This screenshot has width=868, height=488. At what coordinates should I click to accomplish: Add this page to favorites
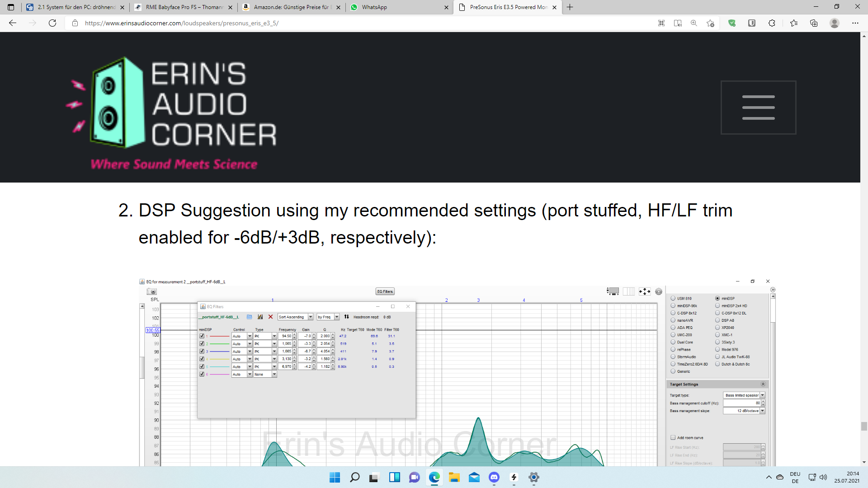[710, 23]
